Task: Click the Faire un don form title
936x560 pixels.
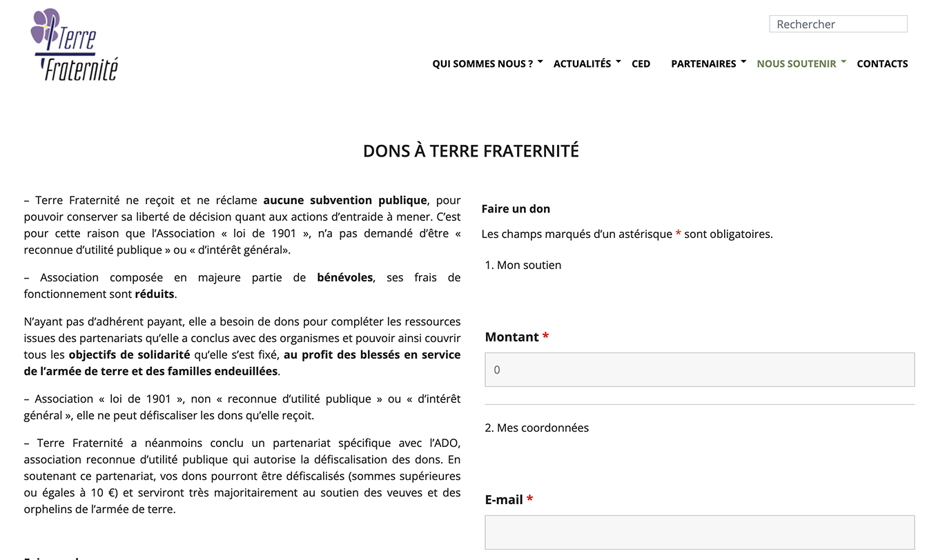Action: (x=516, y=209)
